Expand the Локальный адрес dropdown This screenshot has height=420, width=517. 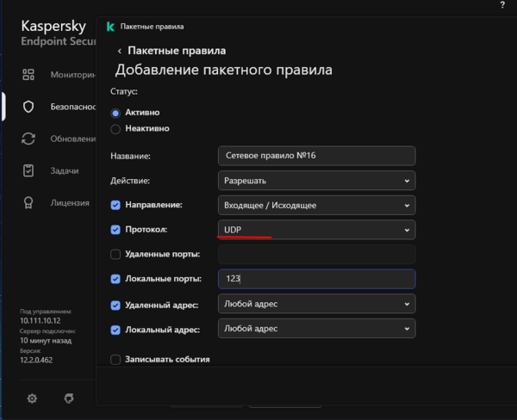[x=316, y=329]
